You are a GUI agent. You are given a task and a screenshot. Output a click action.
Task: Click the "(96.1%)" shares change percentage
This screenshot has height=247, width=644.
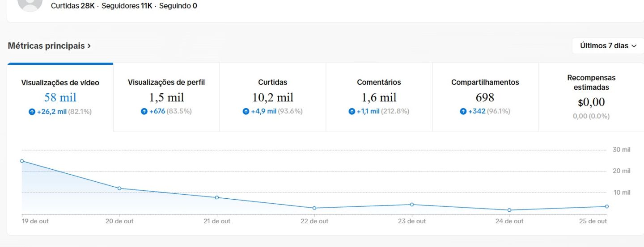click(x=498, y=111)
